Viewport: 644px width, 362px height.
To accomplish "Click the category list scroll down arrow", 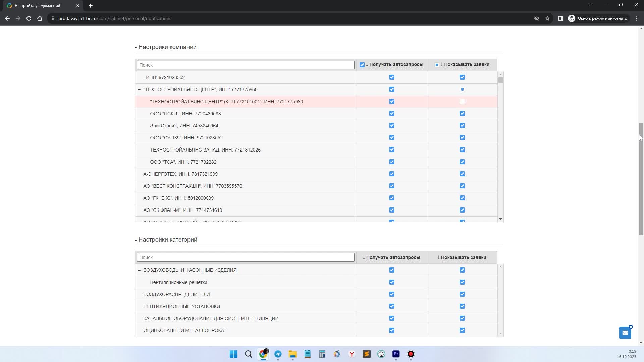I will pos(500,334).
